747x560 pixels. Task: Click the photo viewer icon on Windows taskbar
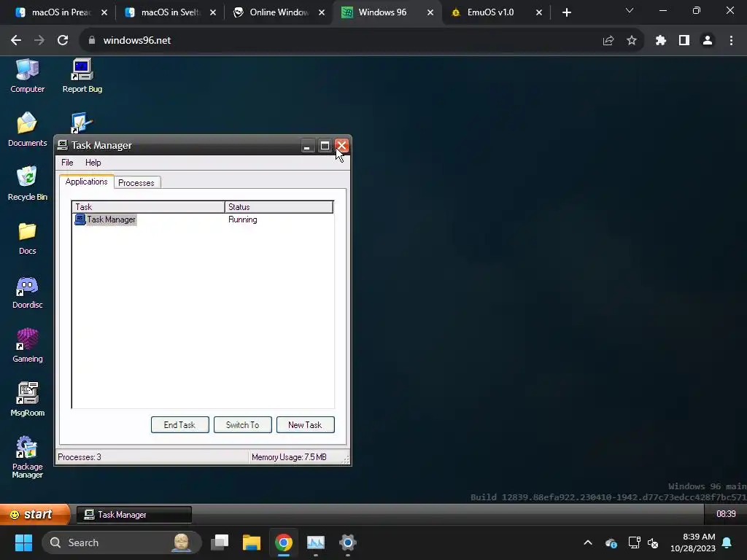[x=315, y=542]
